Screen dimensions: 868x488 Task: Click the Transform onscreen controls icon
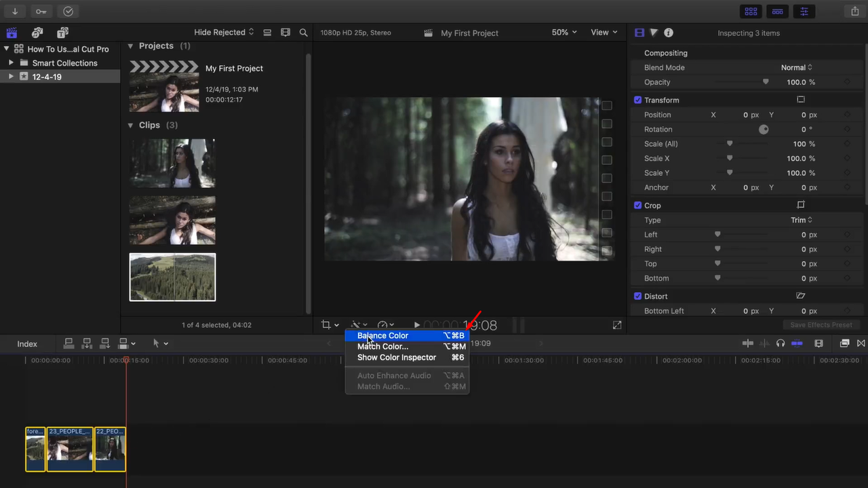click(x=801, y=100)
